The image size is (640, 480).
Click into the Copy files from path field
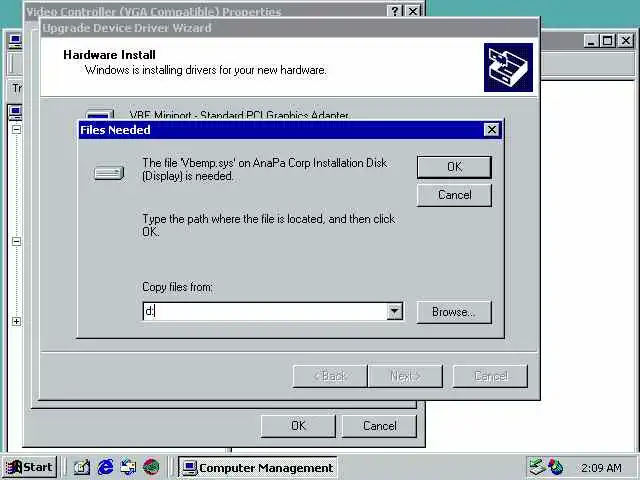(x=264, y=311)
